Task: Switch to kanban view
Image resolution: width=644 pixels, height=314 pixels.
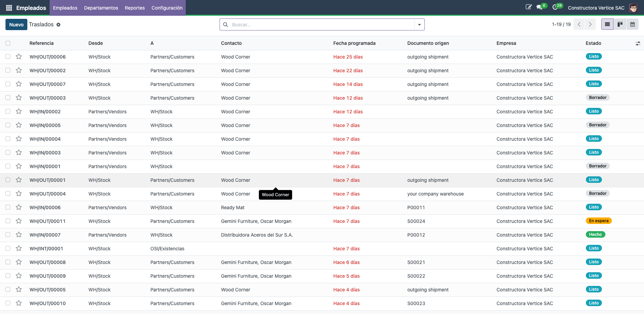Action: pos(620,24)
